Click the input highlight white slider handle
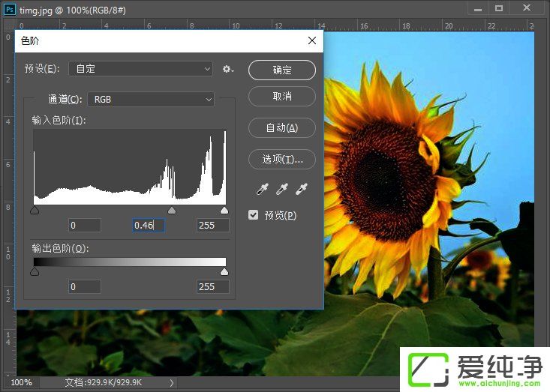 pos(224,211)
